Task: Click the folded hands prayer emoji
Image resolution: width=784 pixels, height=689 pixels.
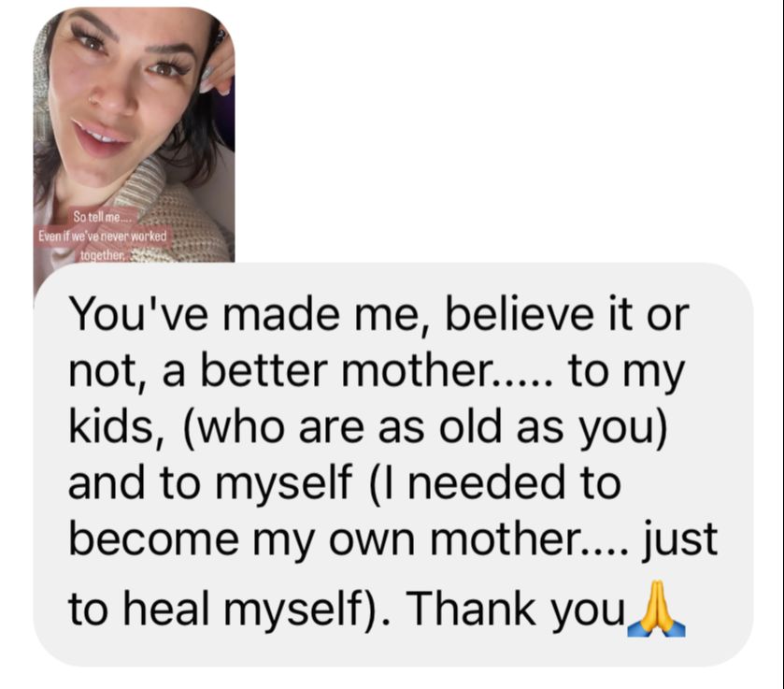Action: click(x=657, y=608)
